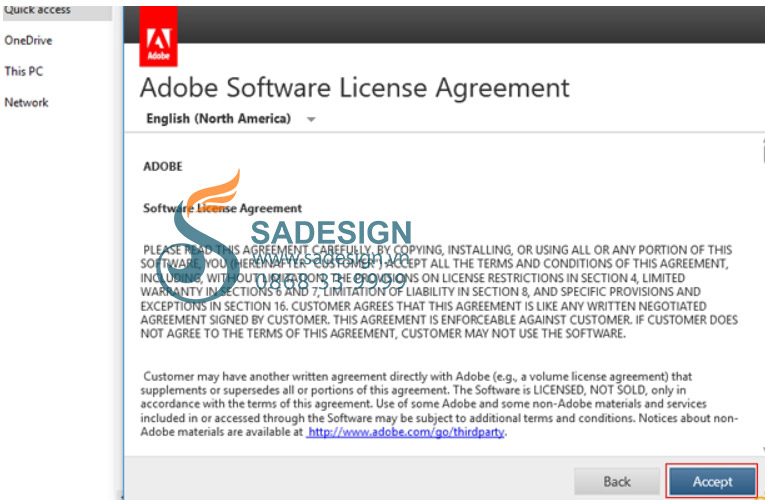The height and width of the screenshot is (500, 765).
Task: Go back with the Back button
Action: pos(617,481)
